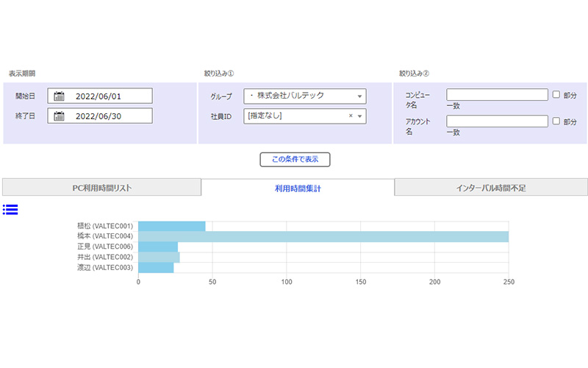588x368 pixels.
Task: Click the axis value 100
Action: 287,282
